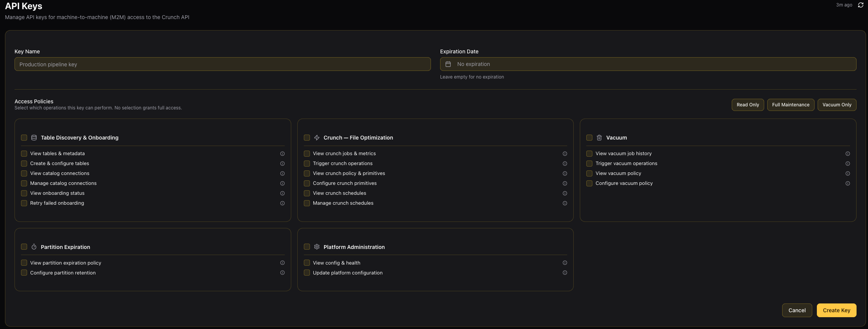Click info icon for Update platform configuration
The image size is (868, 329).
click(x=565, y=273)
